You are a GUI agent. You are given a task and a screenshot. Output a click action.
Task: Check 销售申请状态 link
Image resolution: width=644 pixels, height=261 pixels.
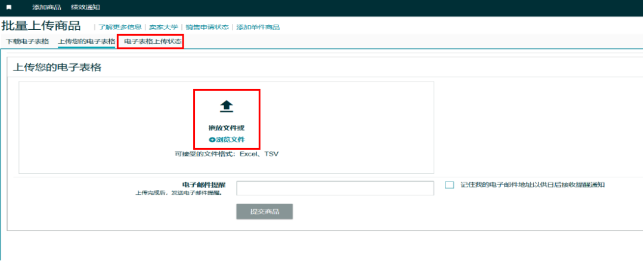click(x=207, y=27)
